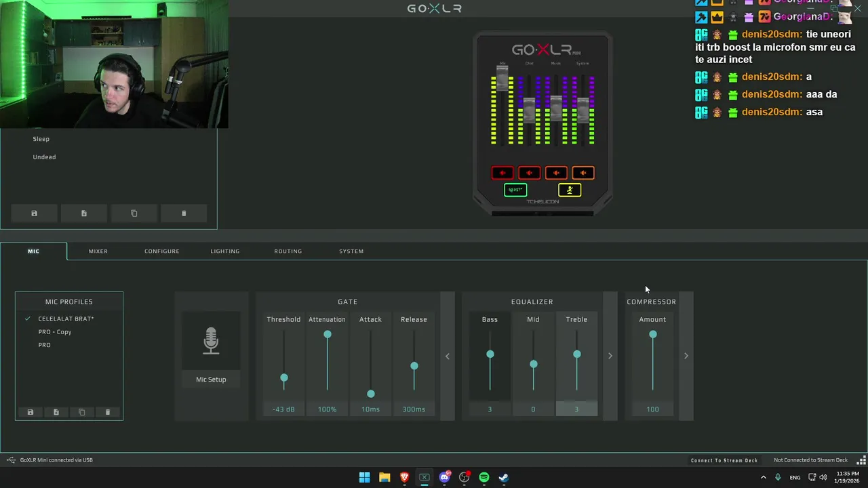Click the Windows Start button
Image resolution: width=868 pixels, height=488 pixels.
point(364,477)
